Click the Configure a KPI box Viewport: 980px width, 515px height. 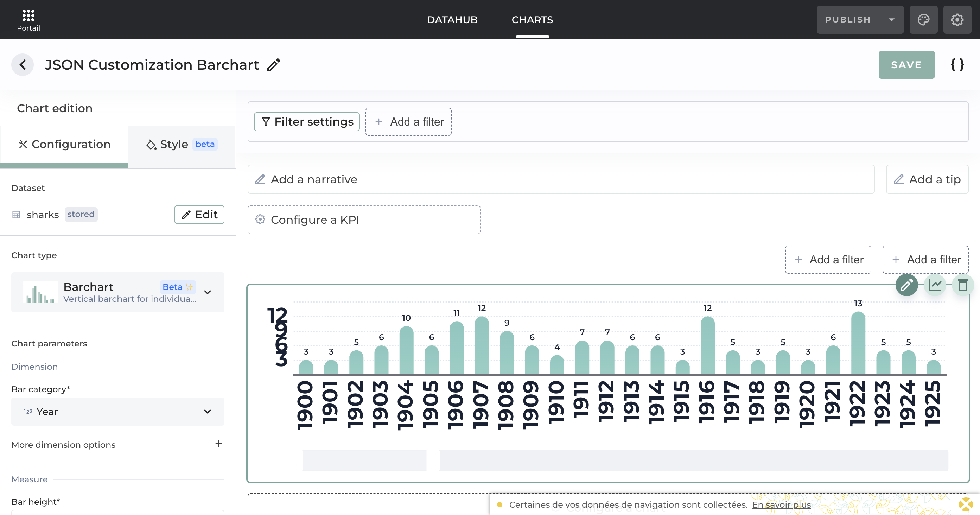(x=363, y=220)
